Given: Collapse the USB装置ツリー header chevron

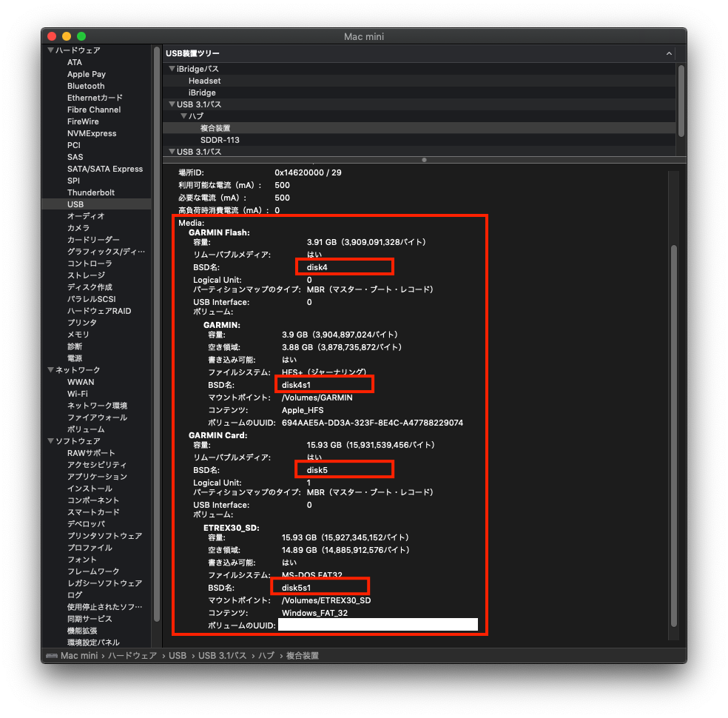Looking at the screenshot, I should [669, 53].
